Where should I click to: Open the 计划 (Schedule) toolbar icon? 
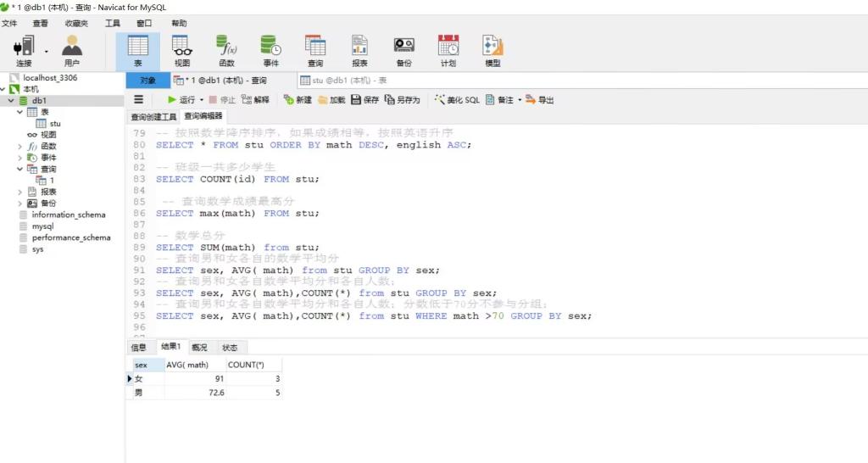pyautogui.click(x=448, y=50)
